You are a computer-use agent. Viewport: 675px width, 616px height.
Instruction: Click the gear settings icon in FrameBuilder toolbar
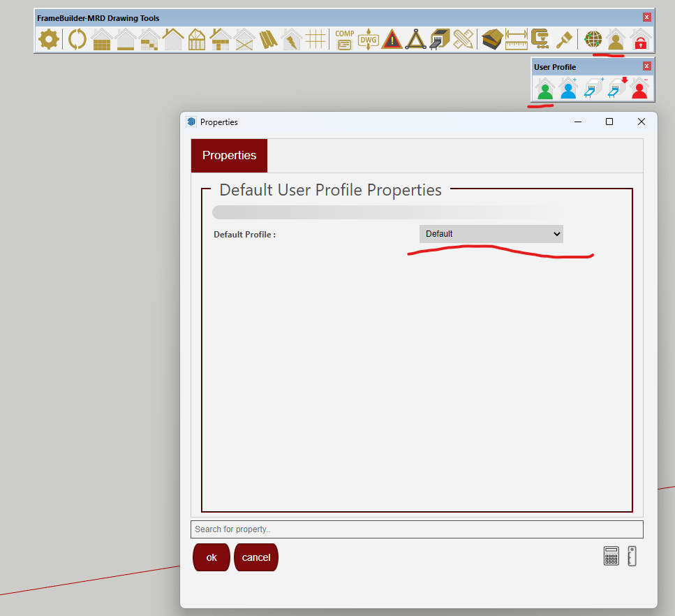click(x=48, y=39)
